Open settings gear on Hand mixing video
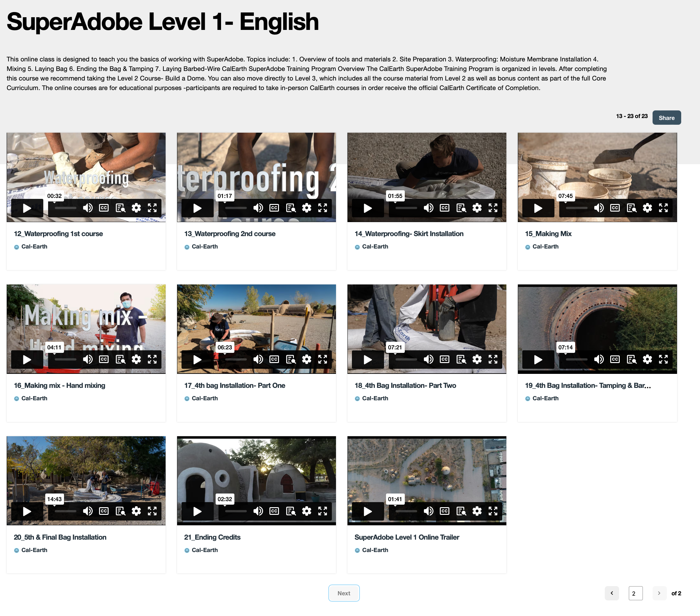700x616 pixels. [136, 359]
